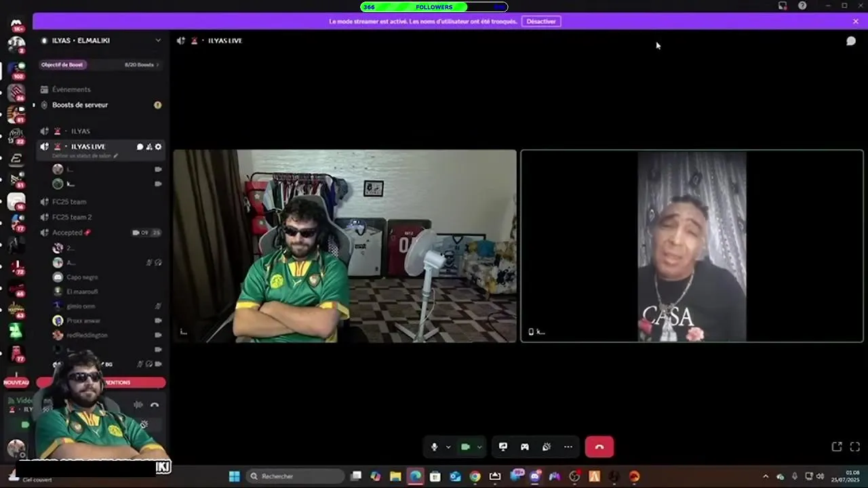Open the soundboard icon in call bar
The image size is (868, 488).
(547, 447)
